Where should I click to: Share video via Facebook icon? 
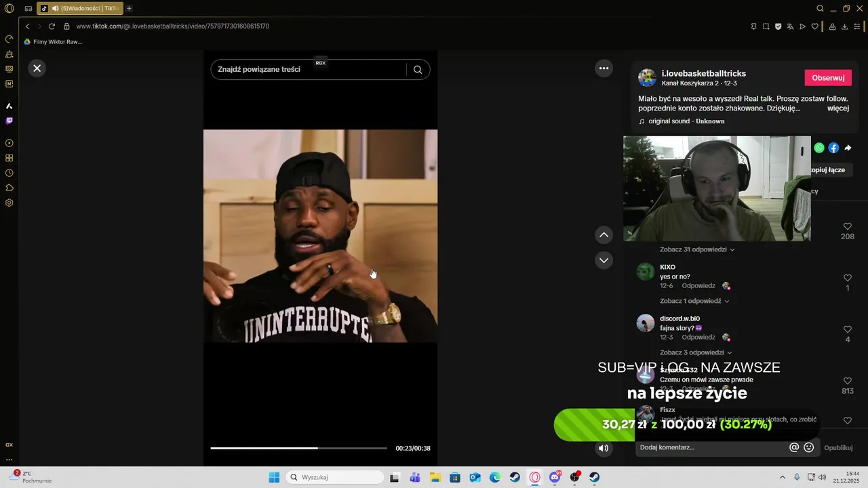point(833,148)
